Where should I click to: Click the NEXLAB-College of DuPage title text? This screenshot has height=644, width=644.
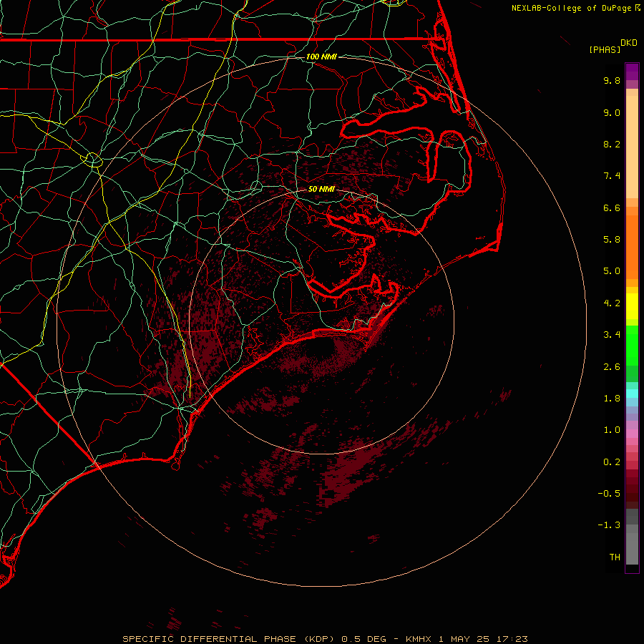click(x=572, y=8)
